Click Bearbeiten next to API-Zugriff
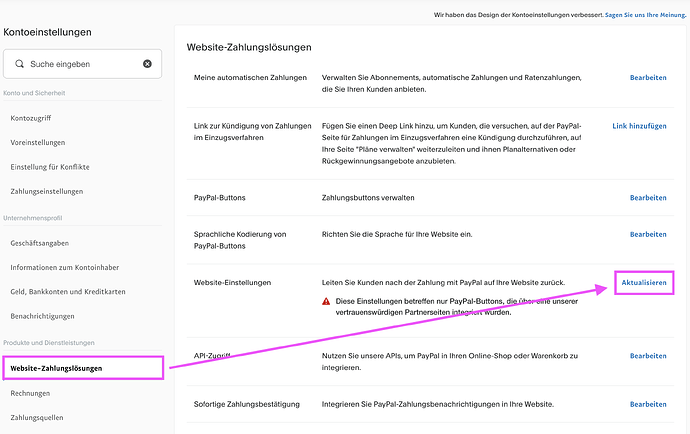This screenshot has height=434, width=690. (x=648, y=356)
